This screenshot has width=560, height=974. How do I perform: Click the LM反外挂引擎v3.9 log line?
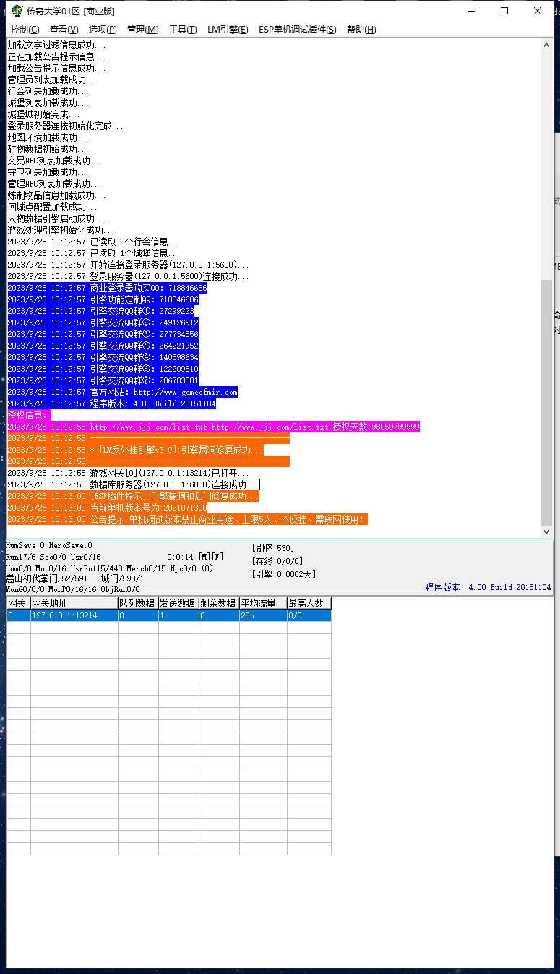click(135, 450)
